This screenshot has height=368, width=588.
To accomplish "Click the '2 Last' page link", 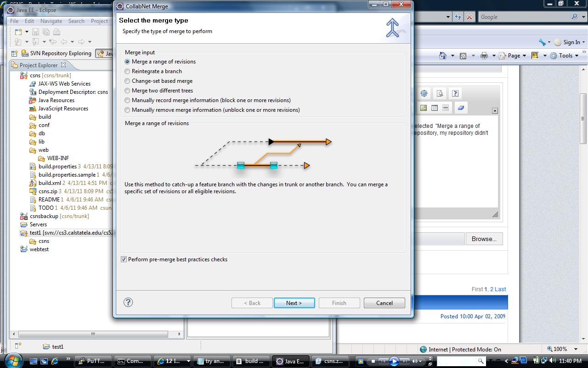I will coord(498,289).
